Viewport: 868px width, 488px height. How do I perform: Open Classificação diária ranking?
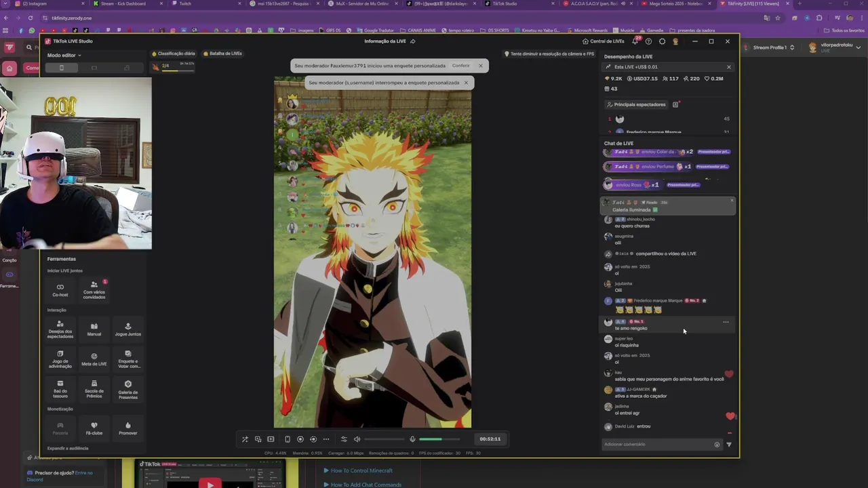coord(174,54)
